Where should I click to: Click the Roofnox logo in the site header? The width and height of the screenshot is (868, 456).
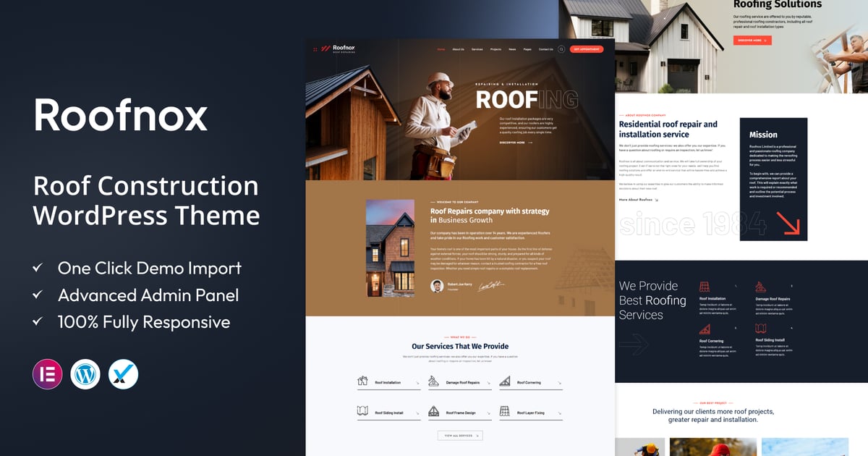[x=339, y=48]
